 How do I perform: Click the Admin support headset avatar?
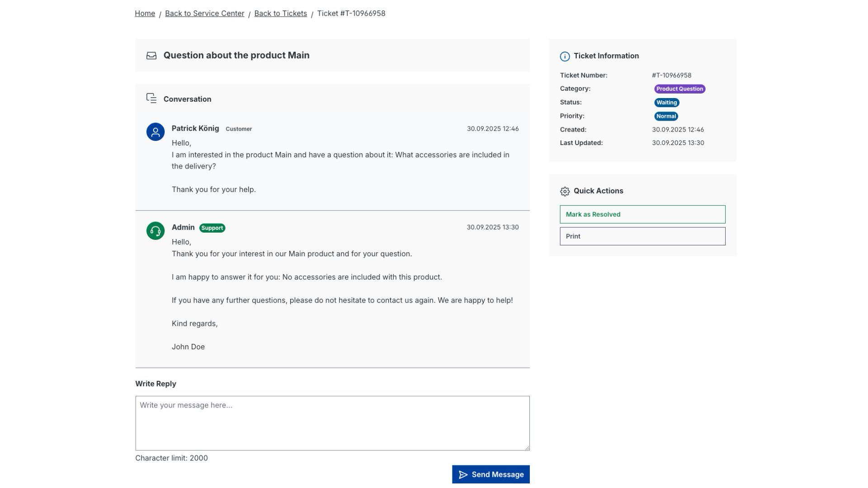tap(155, 231)
